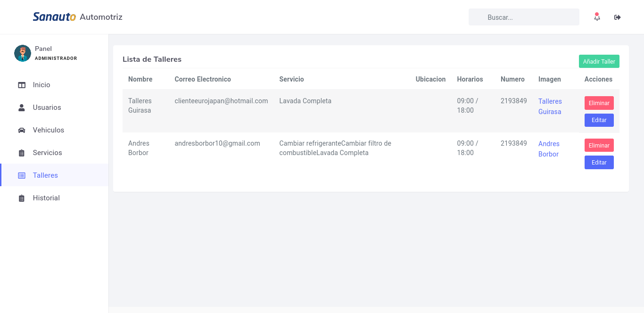Open the Servicios section
The image size is (644, 313).
pos(54,153)
